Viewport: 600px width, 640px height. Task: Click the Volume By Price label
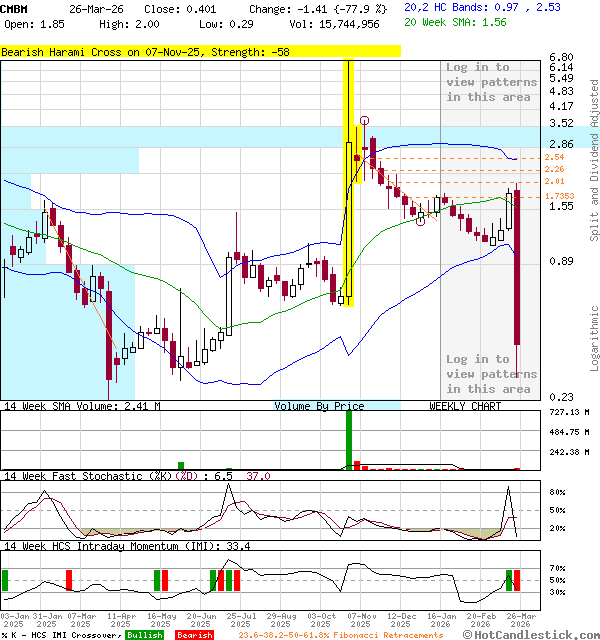point(319,406)
